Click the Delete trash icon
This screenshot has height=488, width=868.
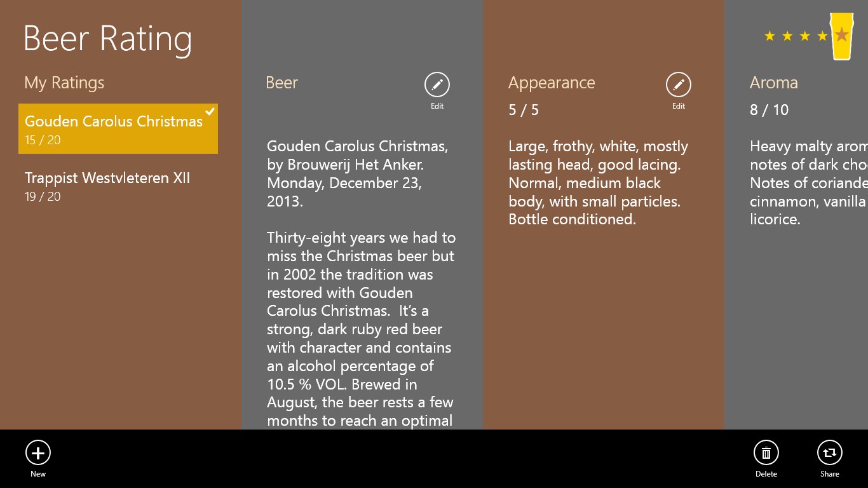point(766,453)
